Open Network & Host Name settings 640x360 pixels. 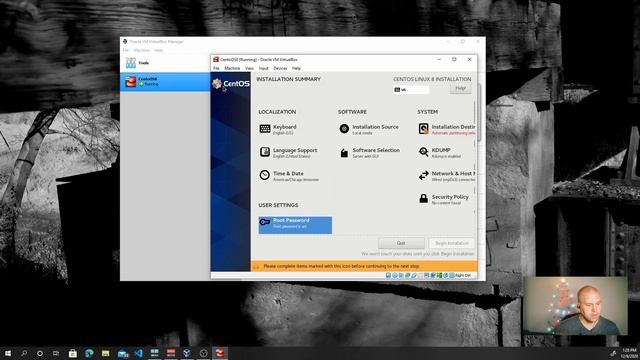(447, 176)
